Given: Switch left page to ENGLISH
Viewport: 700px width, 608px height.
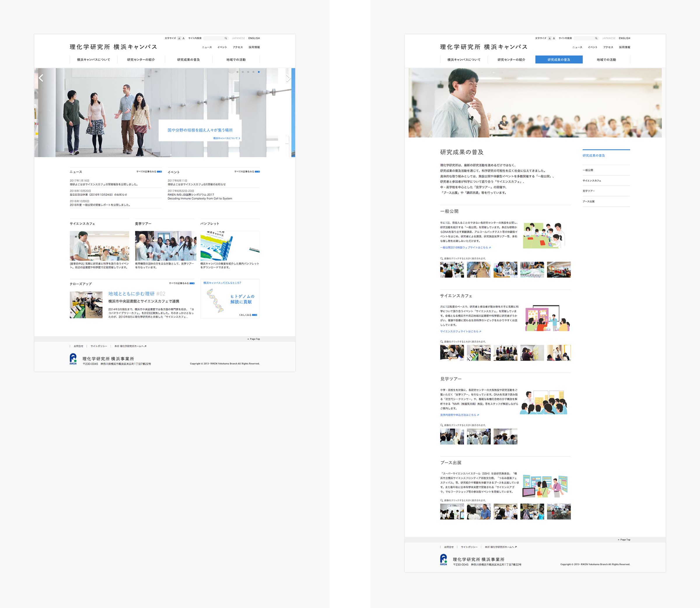Looking at the screenshot, I should click(x=254, y=38).
